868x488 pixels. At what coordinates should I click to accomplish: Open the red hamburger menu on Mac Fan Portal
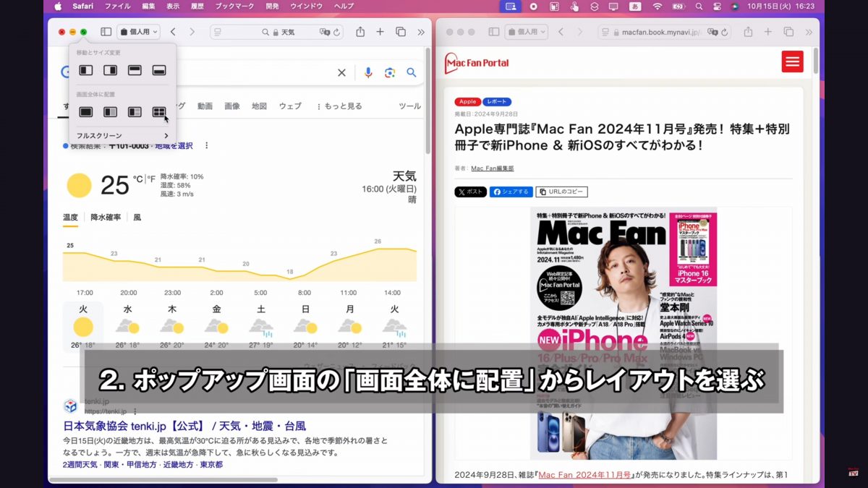pyautogui.click(x=793, y=62)
